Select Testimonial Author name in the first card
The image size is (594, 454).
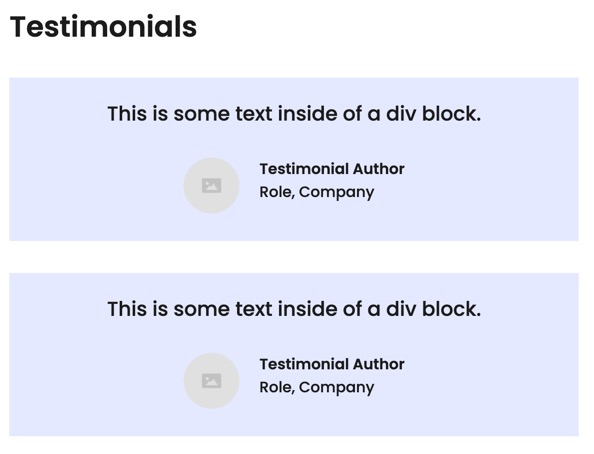point(332,169)
